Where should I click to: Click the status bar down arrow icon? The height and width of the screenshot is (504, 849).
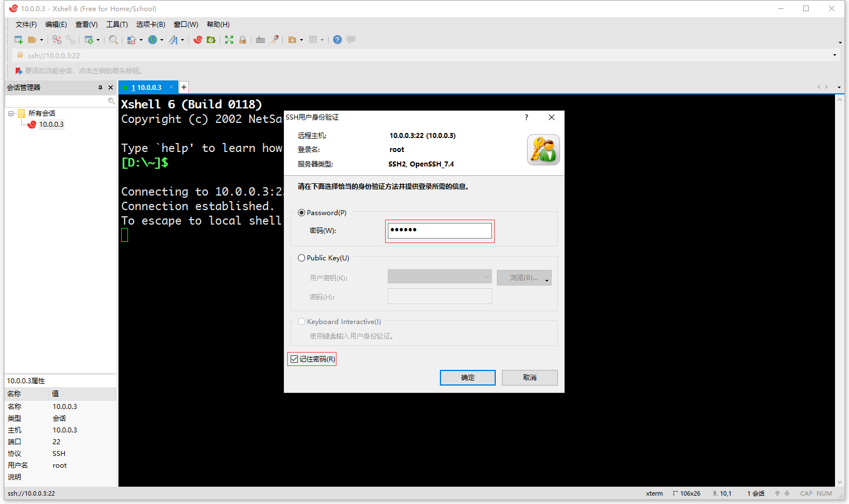[787, 493]
